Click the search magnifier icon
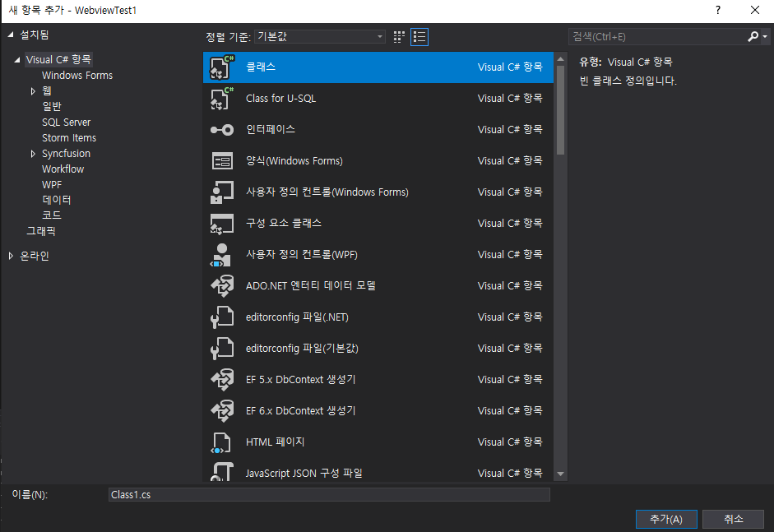The width and height of the screenshot is (774, 532). [x=753, y=36]
